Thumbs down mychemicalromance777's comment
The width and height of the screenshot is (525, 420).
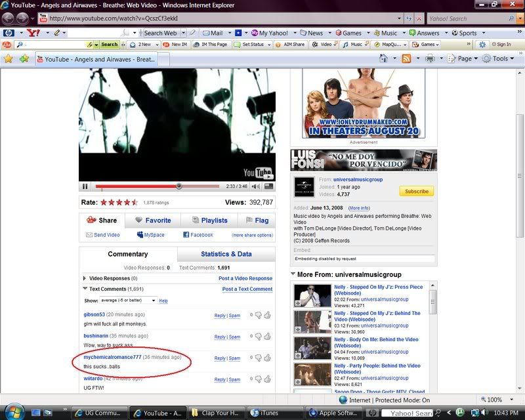258,358
